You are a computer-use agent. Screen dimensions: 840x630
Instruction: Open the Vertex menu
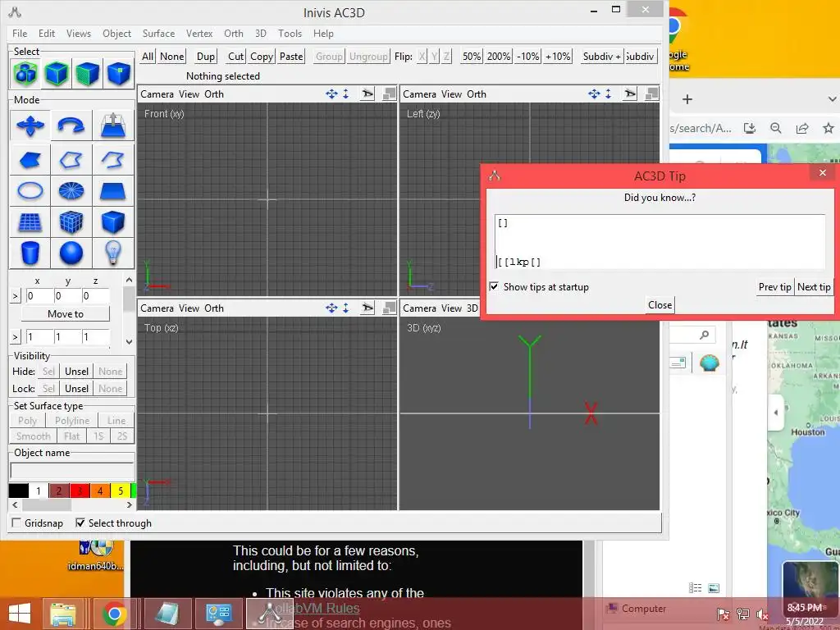[199, 33]
